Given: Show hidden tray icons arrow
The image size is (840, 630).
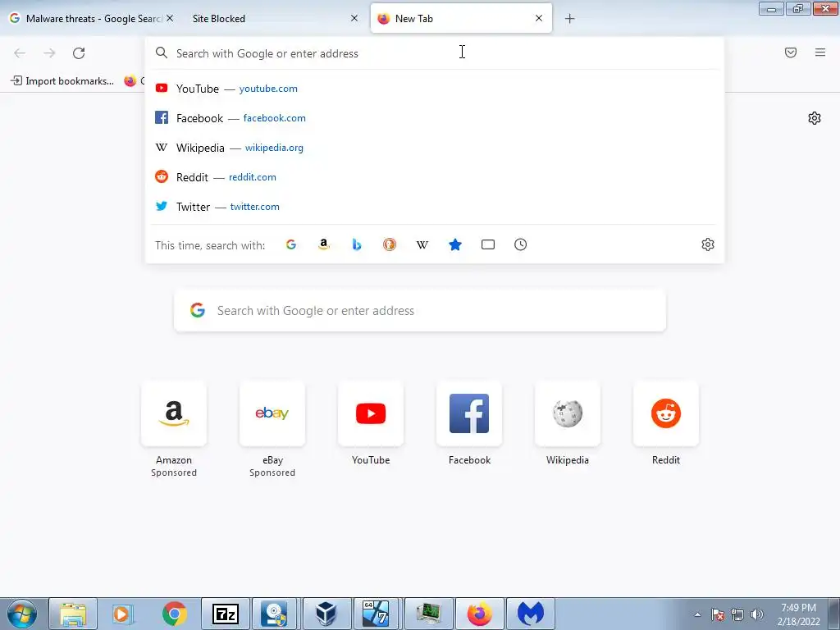Looking at the screenshot, I should tap(697, 614).
